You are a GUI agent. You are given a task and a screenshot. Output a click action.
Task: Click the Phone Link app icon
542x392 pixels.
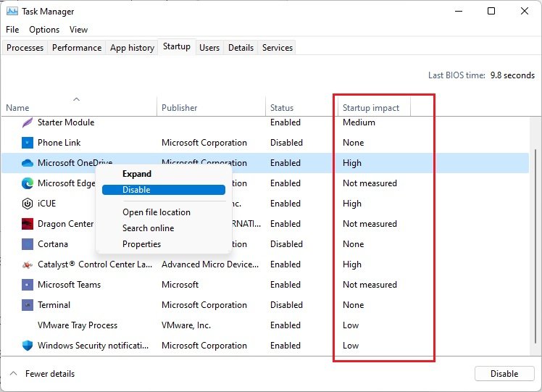[28, 143]
